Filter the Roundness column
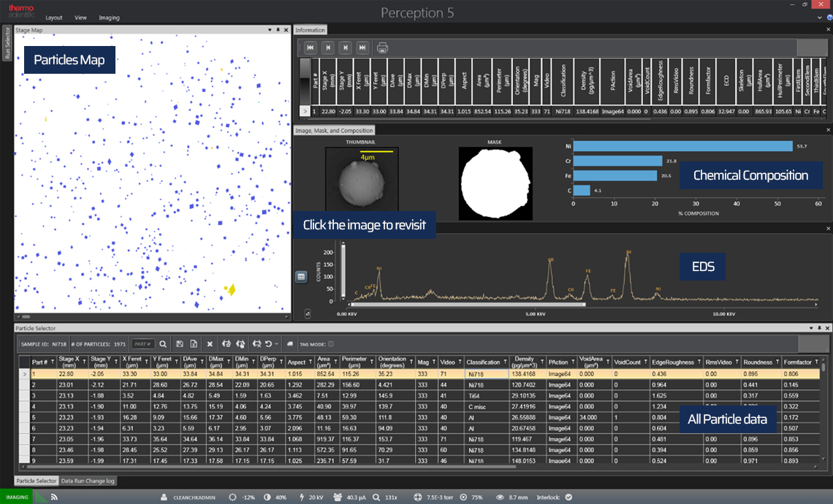This screenshot has width=833, height=504. [777, 362]
